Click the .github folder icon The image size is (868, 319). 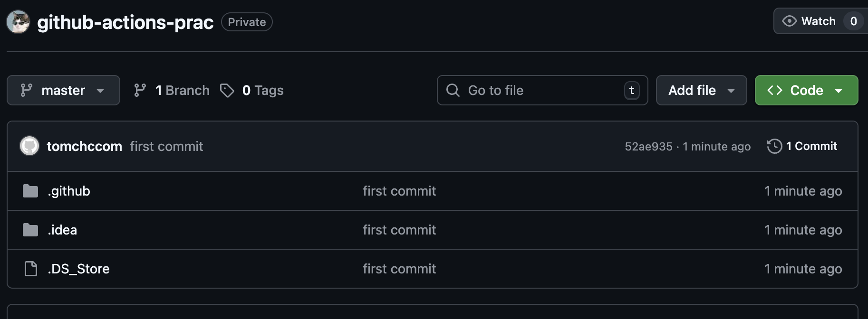(x=30, y=191)
